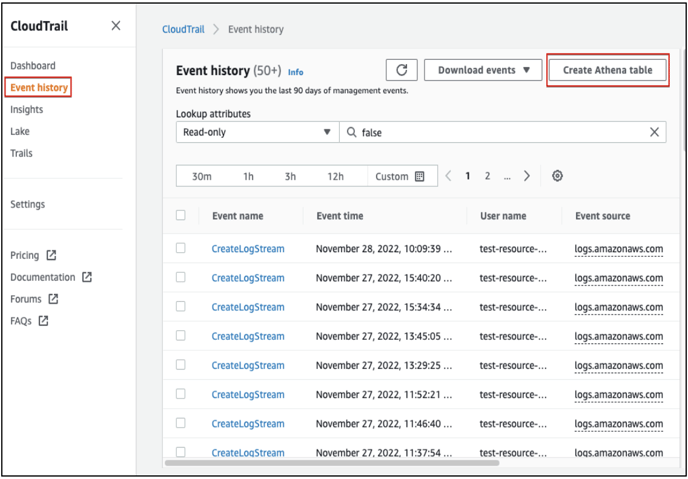Click the refresh events icon button
The height and width of the screenshot is (479, 688).
401,70
